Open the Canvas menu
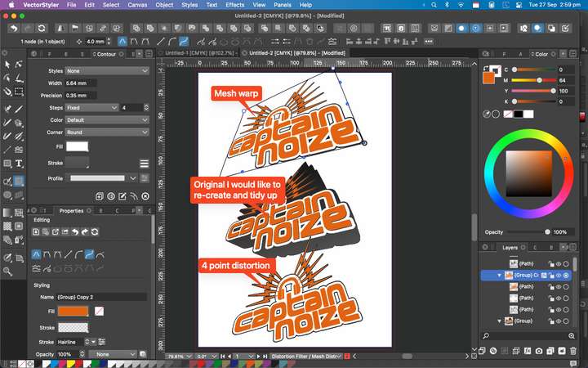The image size is (588, 368). (137, 5)
